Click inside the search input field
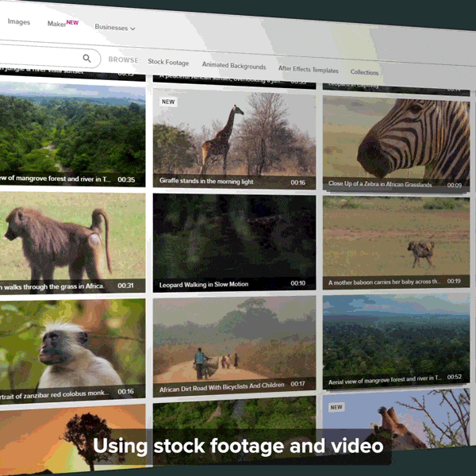This screenshot has height=476, width=476. point(40,56)
